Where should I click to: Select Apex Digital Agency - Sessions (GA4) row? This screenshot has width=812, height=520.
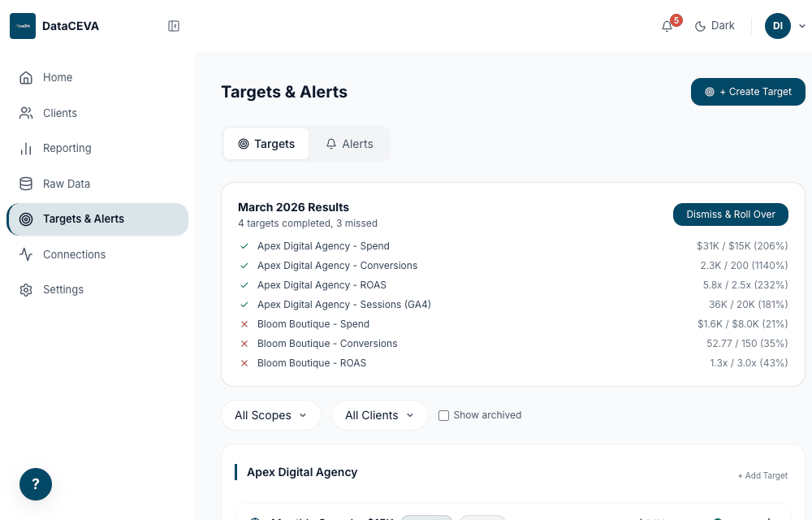512,305
